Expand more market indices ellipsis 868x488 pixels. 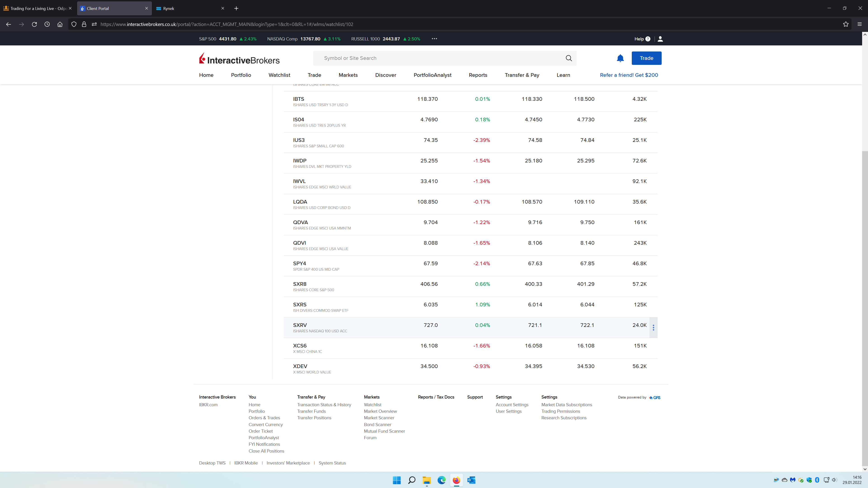point(434,39)
